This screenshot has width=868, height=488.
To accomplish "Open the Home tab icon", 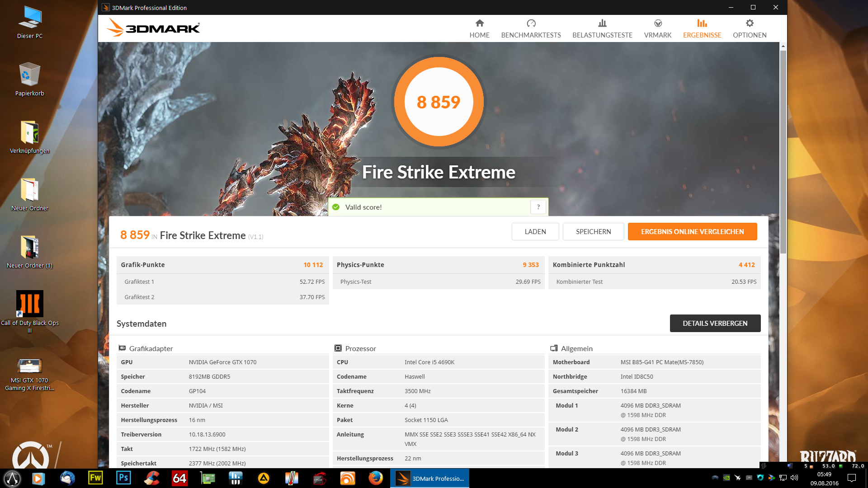I will 479,23.
